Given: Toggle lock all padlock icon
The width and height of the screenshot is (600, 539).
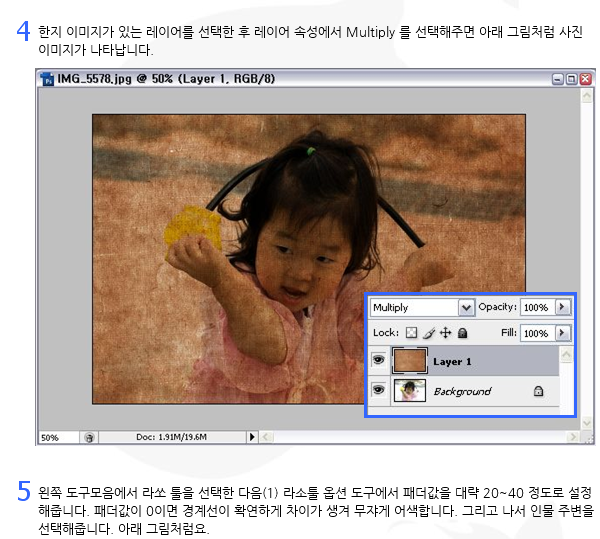Looking at the screenshot, I should click(463, 333).
